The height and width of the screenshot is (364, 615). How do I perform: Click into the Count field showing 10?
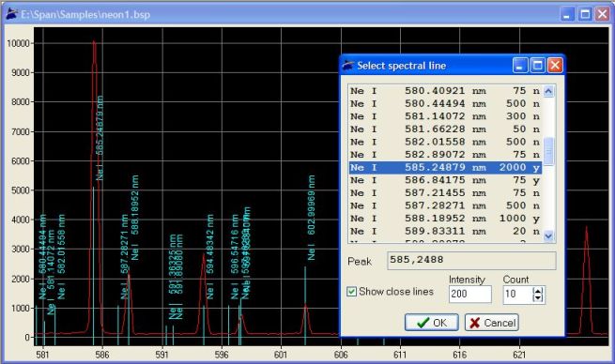click(517, 294)
